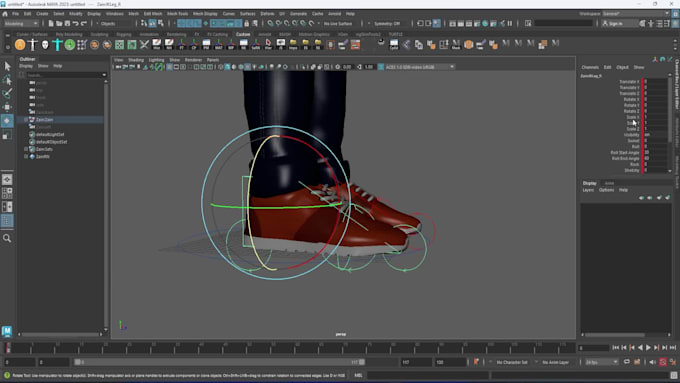Click the search magnifier in left sidebar
Screen dimensions: 680x383
[x=7, y=238]
